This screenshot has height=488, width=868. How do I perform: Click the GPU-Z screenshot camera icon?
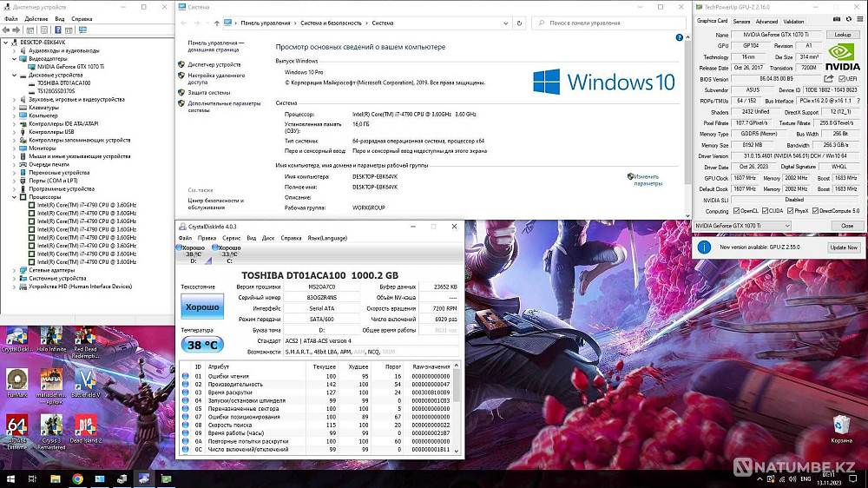(x=837, y=19)
